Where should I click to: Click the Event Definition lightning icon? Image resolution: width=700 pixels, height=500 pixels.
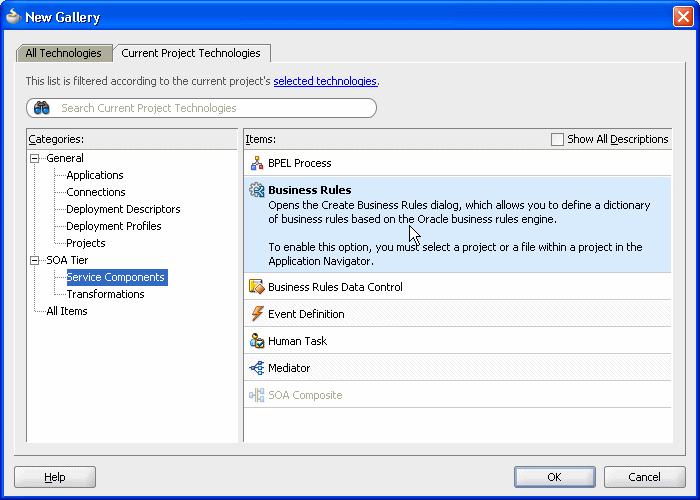coord(257,314)
